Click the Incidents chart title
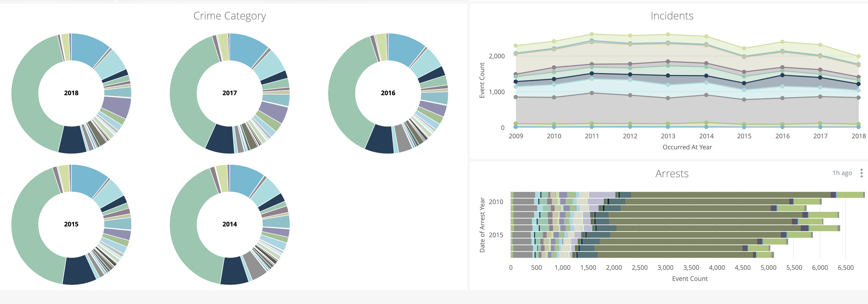This screenshot has height=304, width=868. (x=672, y=16)
